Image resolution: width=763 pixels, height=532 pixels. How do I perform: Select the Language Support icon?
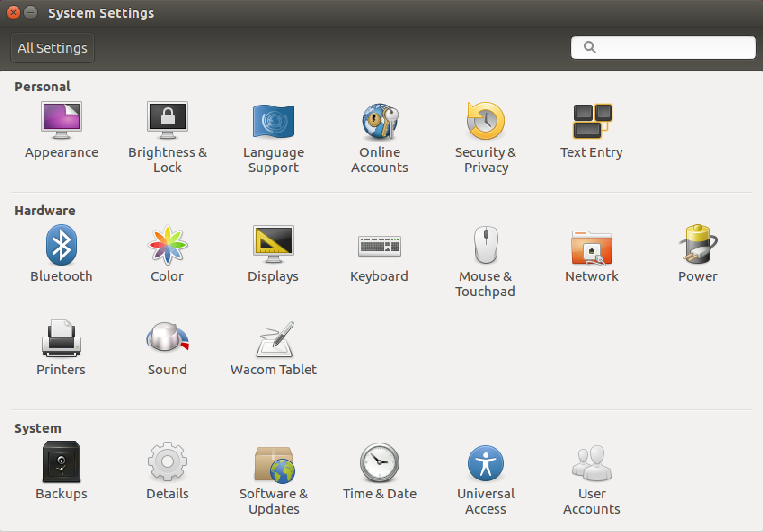point(273,130)
